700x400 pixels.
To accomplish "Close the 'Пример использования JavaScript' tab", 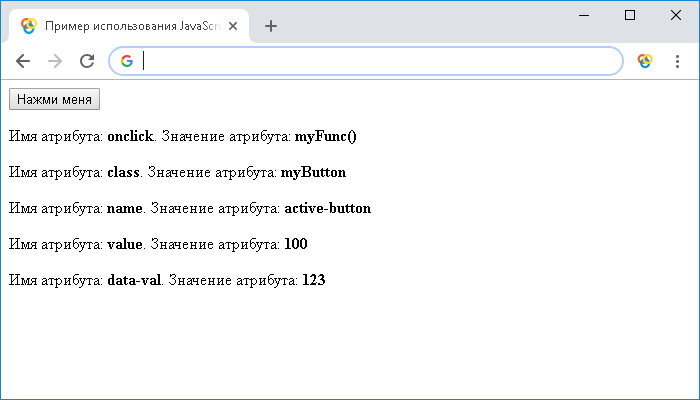I will [x=233, y=26].
